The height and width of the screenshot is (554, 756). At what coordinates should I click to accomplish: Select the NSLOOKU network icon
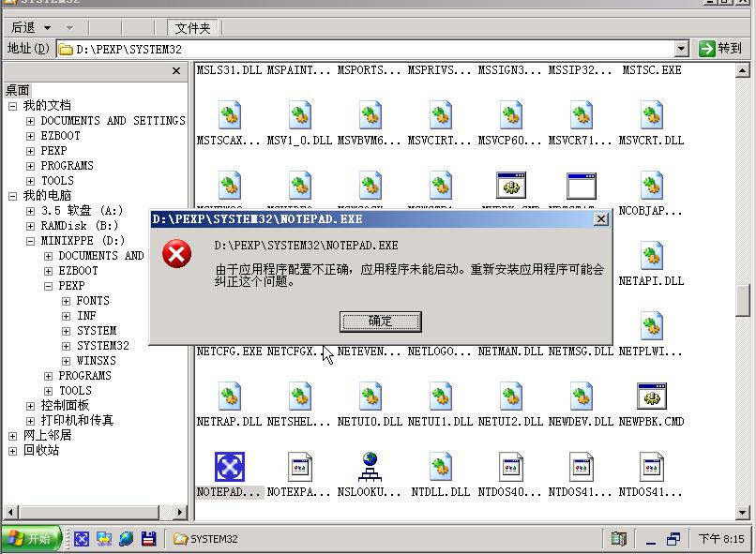click(370, 467)
